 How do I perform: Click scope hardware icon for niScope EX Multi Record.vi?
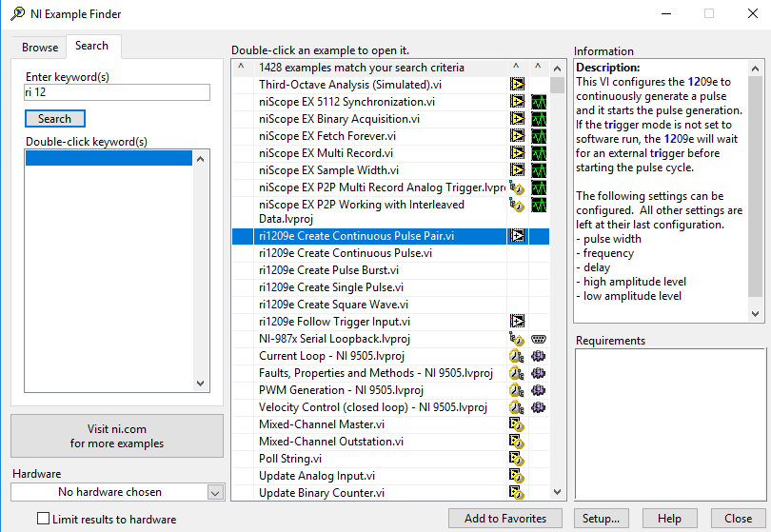pos(539,153)
